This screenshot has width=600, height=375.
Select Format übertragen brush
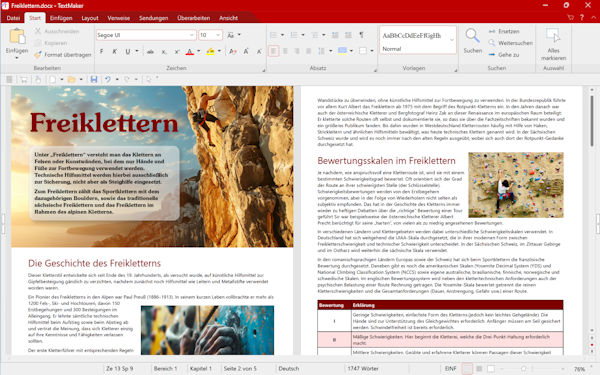63,55
